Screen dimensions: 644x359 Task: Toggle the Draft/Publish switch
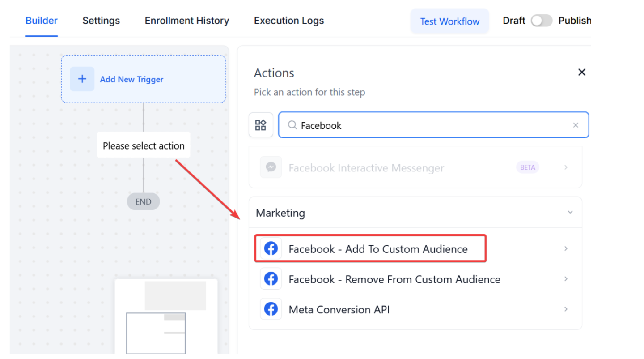(x=541, y=21)
